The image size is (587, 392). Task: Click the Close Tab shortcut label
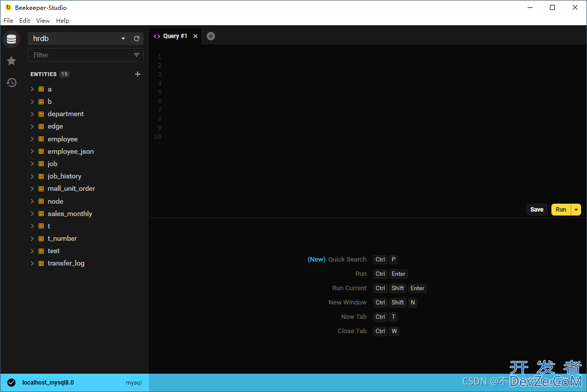point(352,331)
